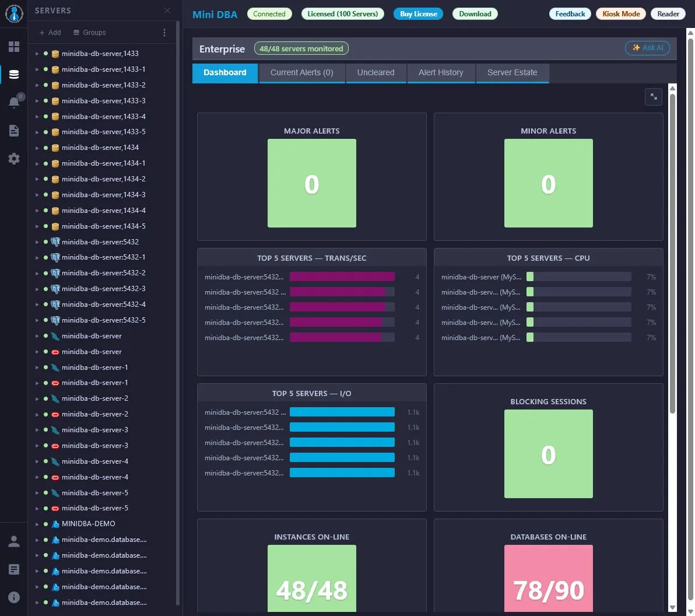Screen dimensions: 695x616
Task: Click the info circle sidebar icon
Action: 14,597
